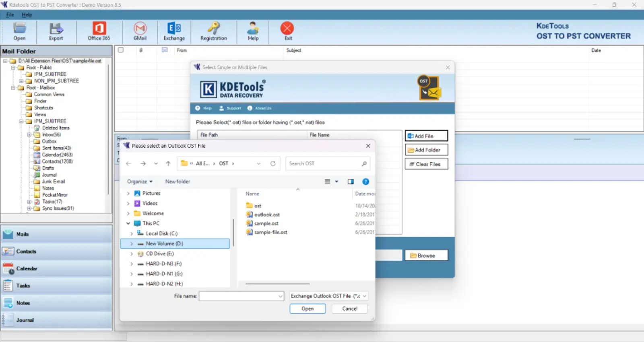Open the Organize dropdown menu
Viewport: 644px width, 342px height.
[140, 182]
